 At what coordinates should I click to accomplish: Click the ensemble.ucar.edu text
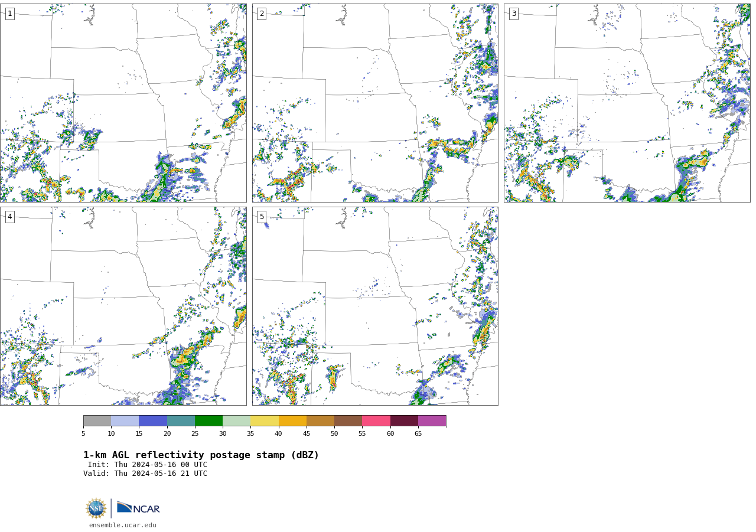tap(123, 526)
